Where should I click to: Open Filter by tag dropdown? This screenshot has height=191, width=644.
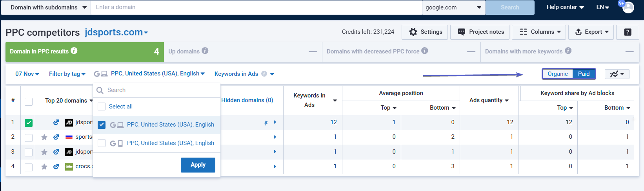(x=67, y=74)
